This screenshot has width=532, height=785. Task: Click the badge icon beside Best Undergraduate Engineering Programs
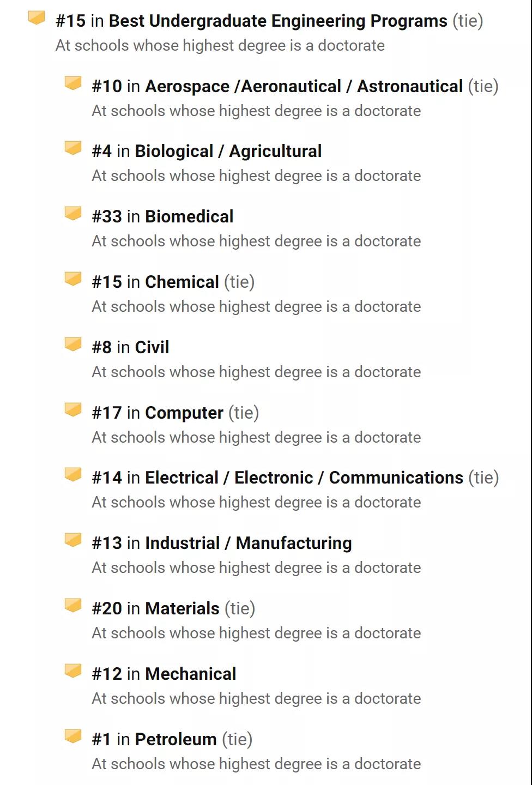[37, 18]
